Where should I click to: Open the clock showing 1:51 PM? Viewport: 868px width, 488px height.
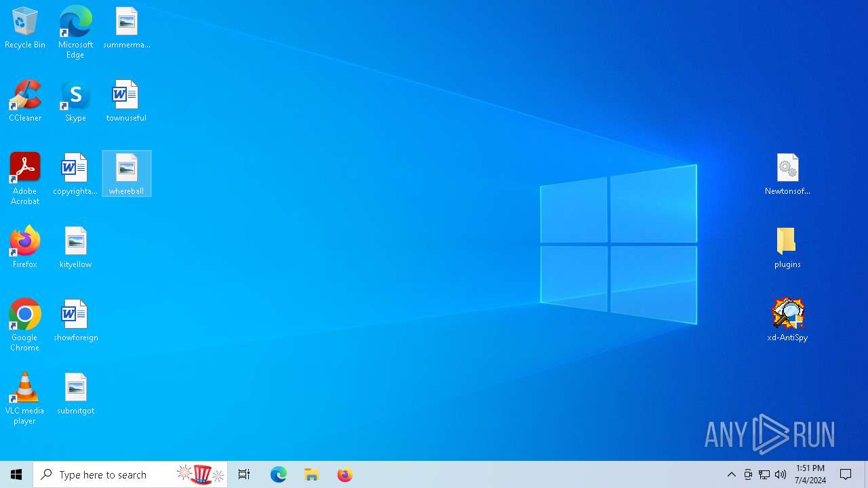(810, 474)
